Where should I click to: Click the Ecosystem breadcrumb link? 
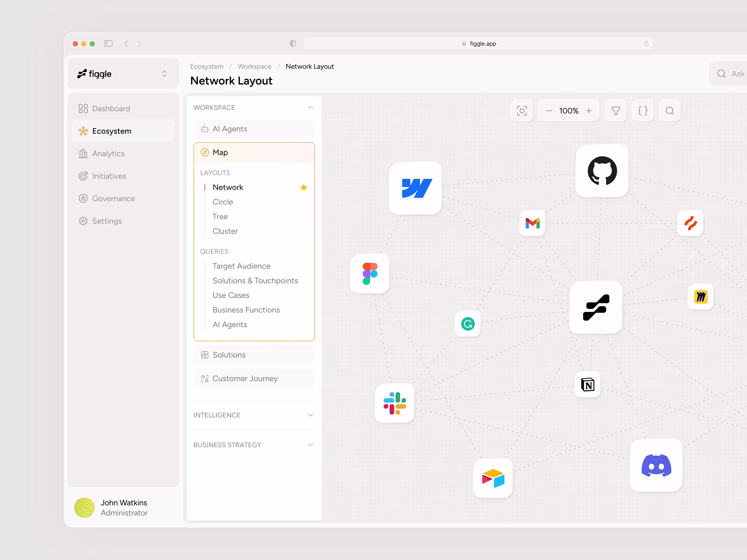click(207, 67)
